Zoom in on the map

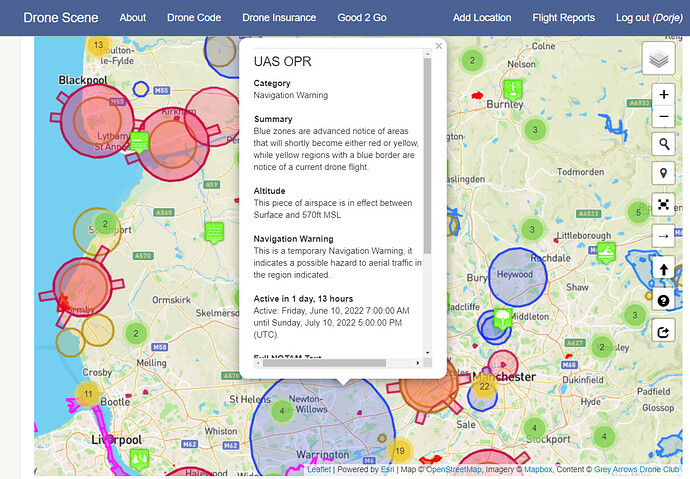[663, 95]
